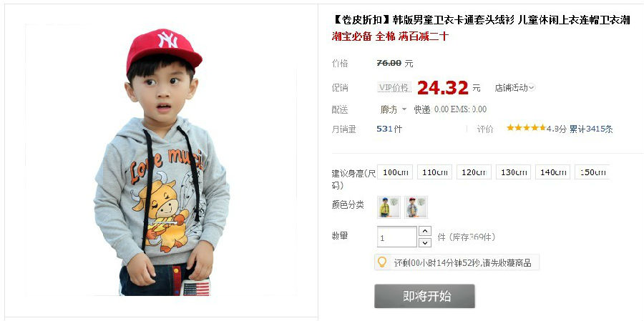Choose the 100cm size option
This screenshot has height=321, width=644.
[x=395, y=172]
